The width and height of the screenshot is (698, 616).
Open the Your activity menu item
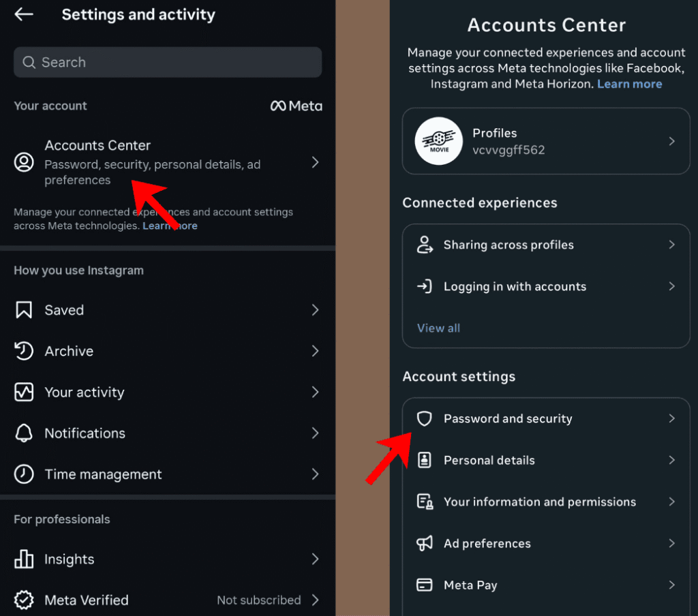(x=85, y=392)
